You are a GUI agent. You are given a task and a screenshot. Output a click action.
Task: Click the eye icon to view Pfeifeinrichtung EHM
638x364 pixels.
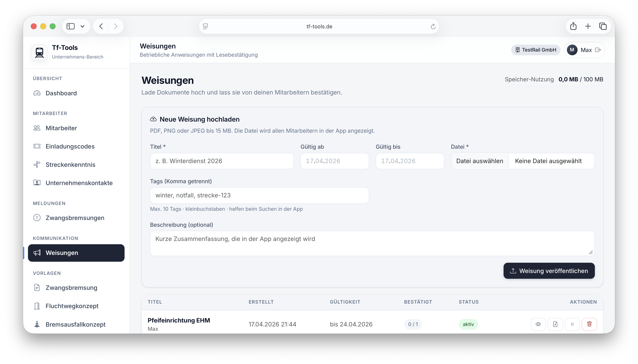click(538, 324)
